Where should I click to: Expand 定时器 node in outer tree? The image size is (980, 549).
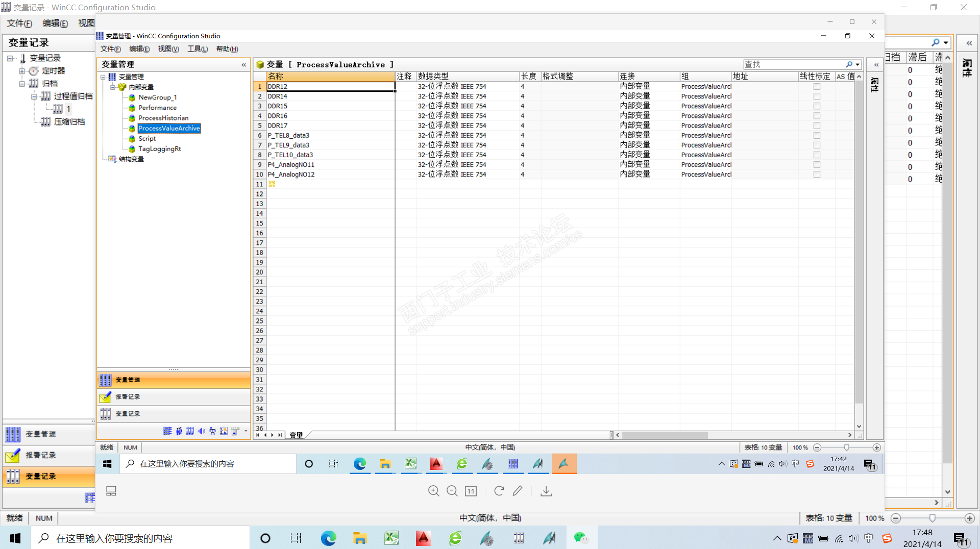(x=22, y=71)
